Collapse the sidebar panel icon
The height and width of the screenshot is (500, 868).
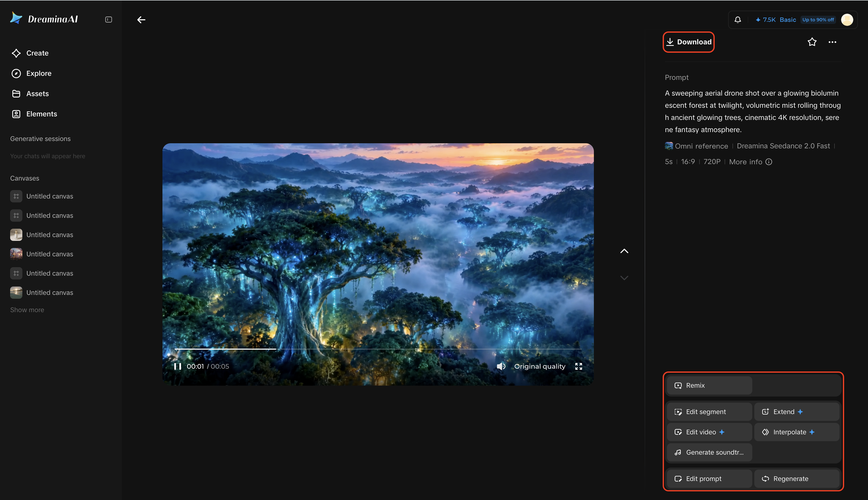coord(109,20)
